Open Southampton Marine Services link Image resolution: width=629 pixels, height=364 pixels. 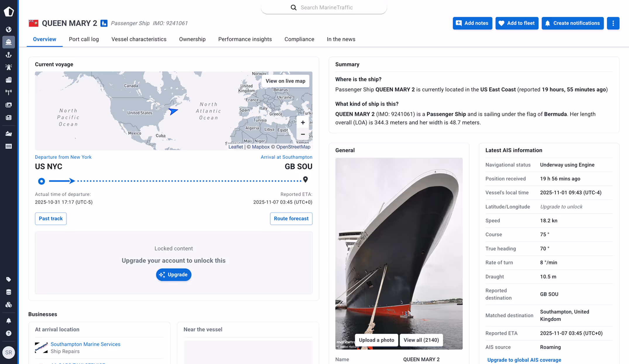click(85, 344)
